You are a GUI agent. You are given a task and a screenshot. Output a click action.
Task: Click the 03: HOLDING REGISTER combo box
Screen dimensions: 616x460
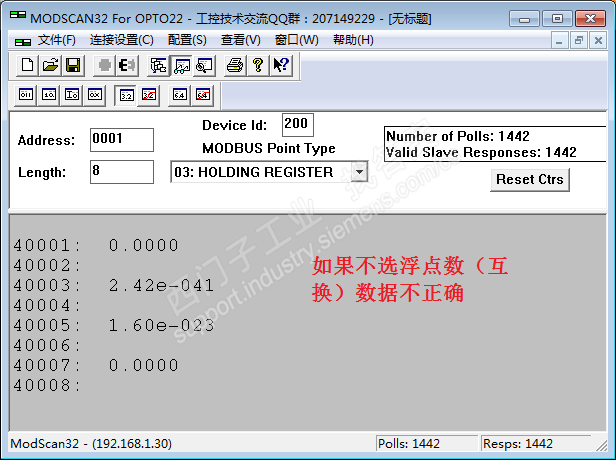tap(269, 172)
